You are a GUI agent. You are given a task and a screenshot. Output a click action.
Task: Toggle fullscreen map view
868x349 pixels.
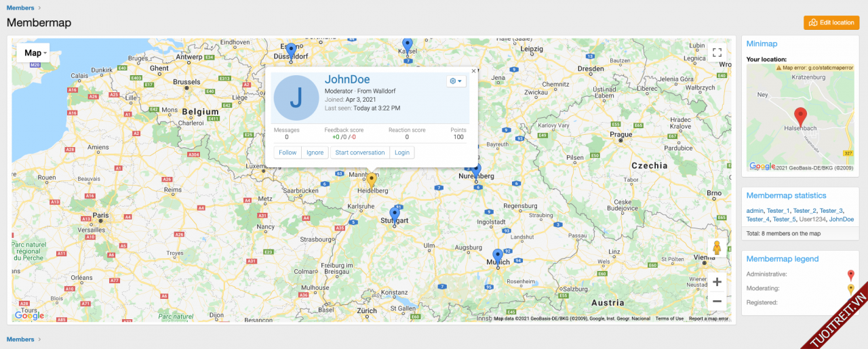point(717,52)
